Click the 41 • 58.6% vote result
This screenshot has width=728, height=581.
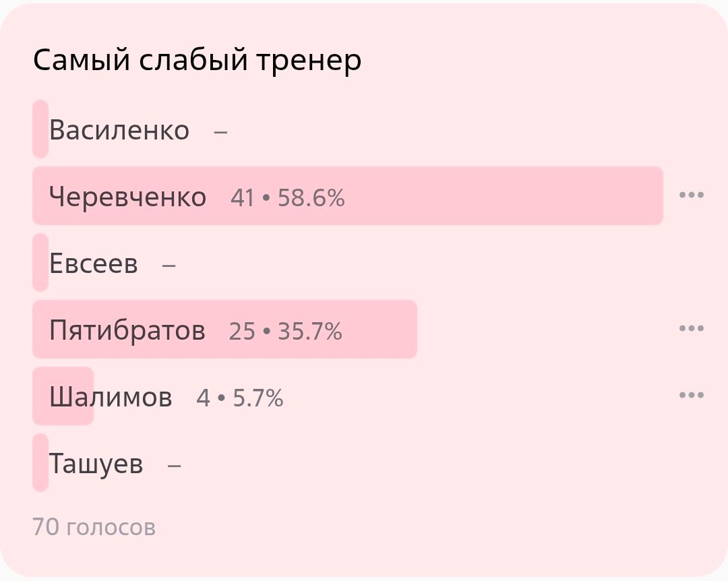point(288,198)
